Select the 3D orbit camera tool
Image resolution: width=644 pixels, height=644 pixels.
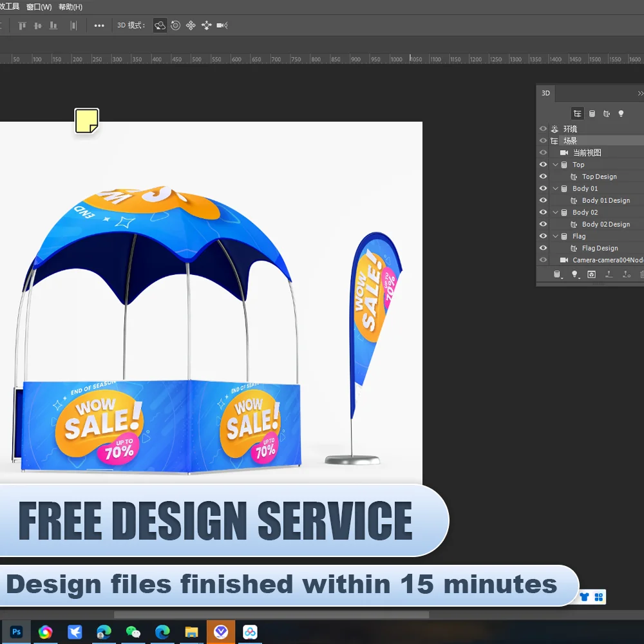(160, 26)
